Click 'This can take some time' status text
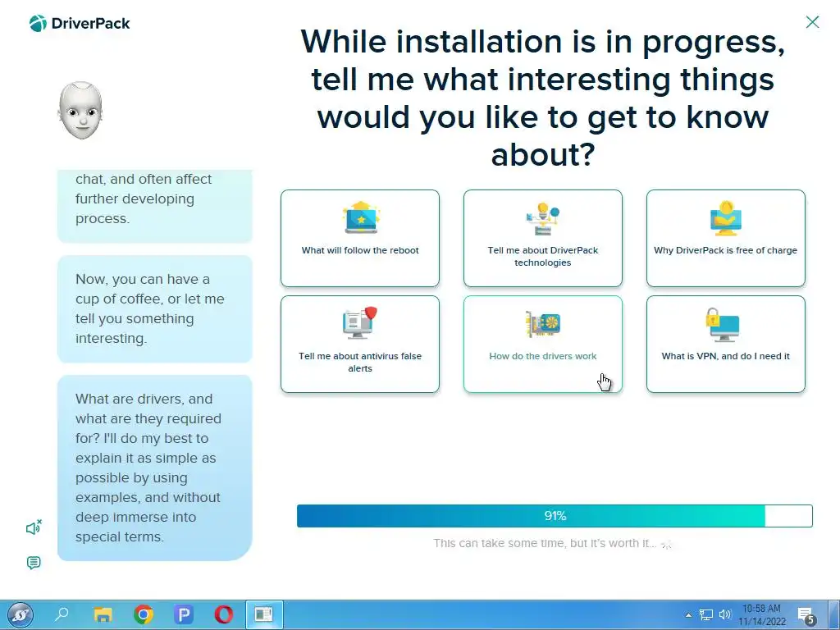The height and width of the screenshot is (630, 840). tap(545, 543)
